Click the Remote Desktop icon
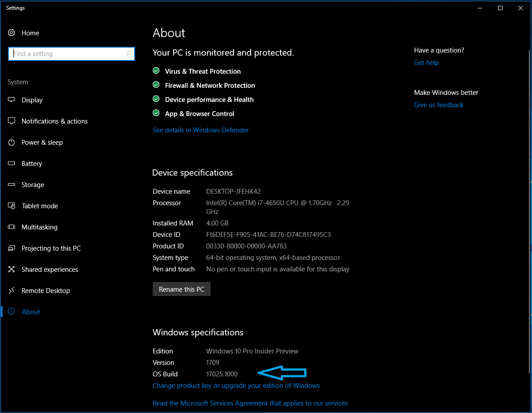The height and width of the screenshot is (413, 532). click(11, 291)
